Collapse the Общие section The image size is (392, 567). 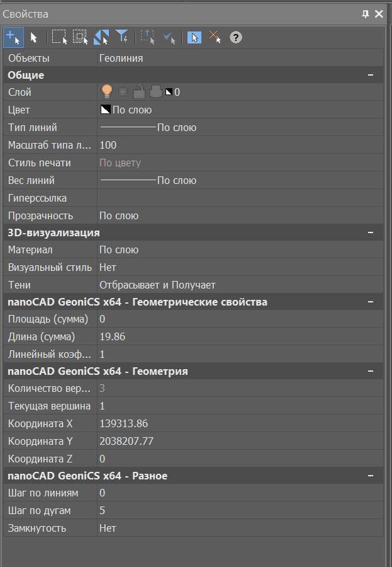click(x=371, y=75)
